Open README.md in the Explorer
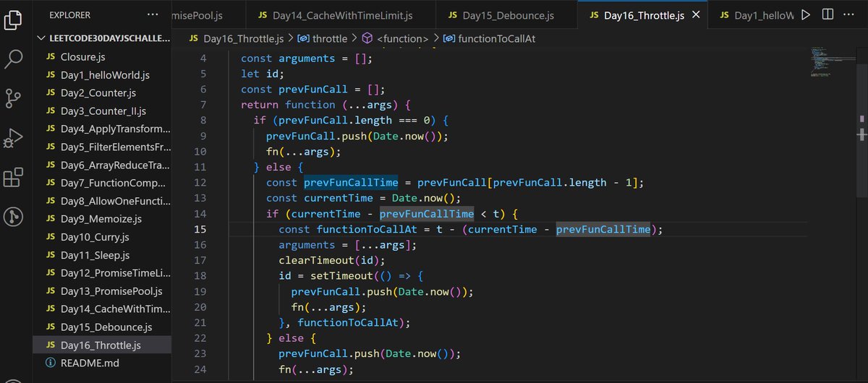The height and width of the screenshot is (383, 868). click(x=102, y=363)
